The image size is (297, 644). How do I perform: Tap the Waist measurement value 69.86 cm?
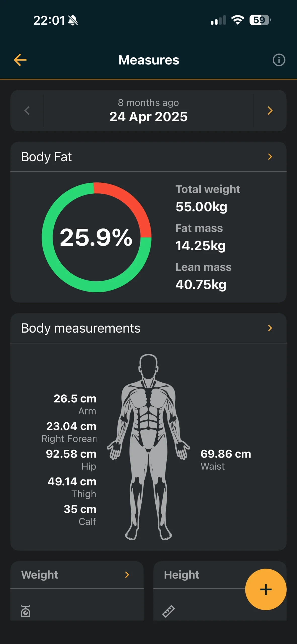tap(226, 454)
